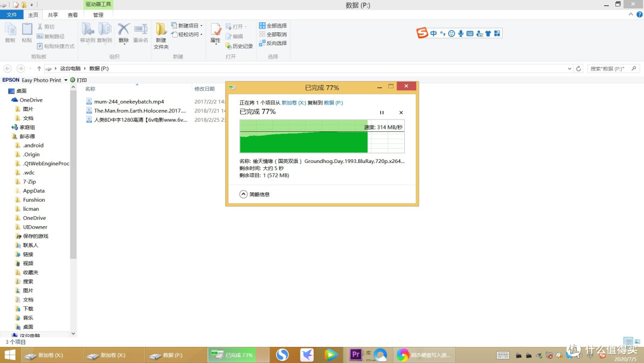Click the Sogou microphone voice input icon

pos(461,33)
